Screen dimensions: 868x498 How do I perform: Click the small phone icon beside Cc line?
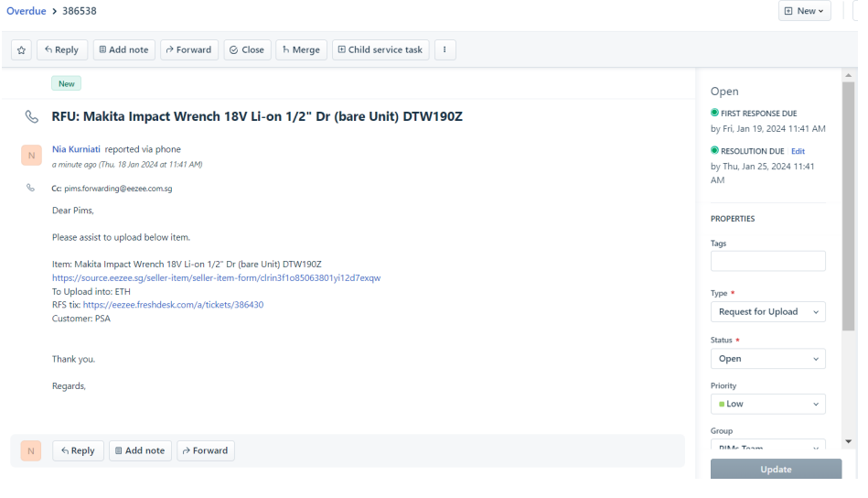tap(30, 188)
